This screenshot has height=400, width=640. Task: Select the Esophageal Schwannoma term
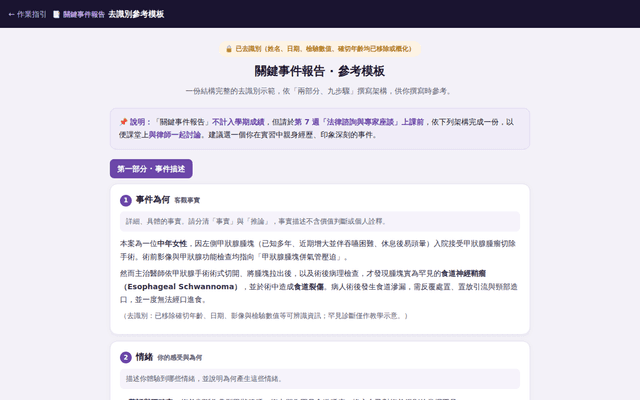180,287
